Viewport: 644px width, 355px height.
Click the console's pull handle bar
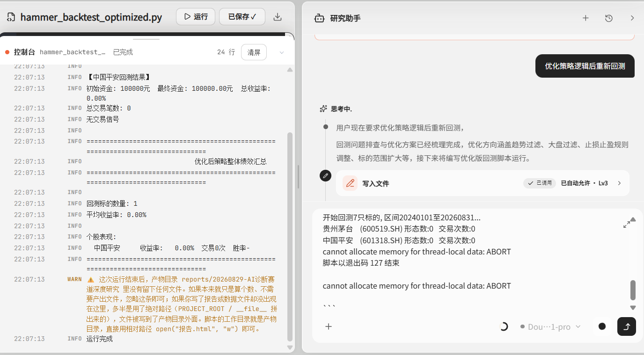tap(146, 39)
